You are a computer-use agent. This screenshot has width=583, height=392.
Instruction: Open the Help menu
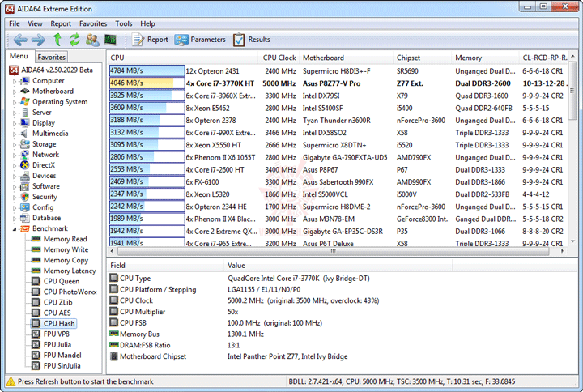coord(147,23)
